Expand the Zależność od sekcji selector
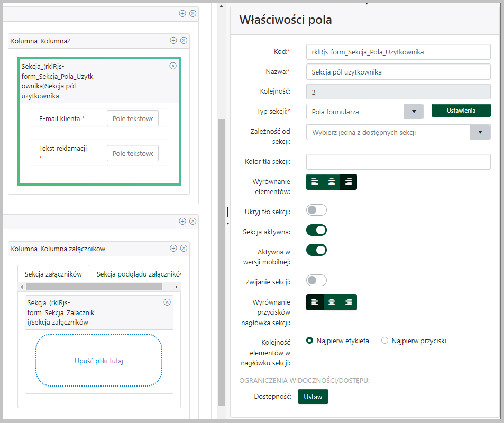504x423 pixels. [x=481, y=132]
